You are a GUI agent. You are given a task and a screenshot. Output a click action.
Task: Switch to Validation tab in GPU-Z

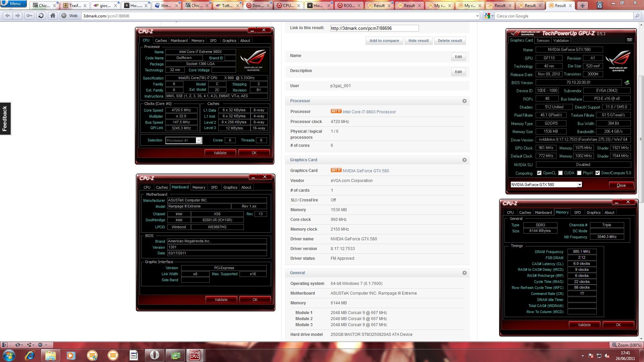point(561,41)
